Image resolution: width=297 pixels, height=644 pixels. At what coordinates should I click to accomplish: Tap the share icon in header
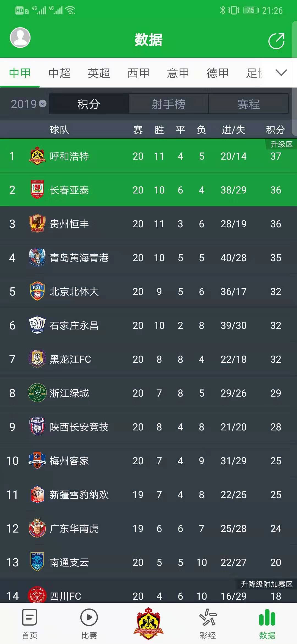pyautogui.click(x=276, y=41)
